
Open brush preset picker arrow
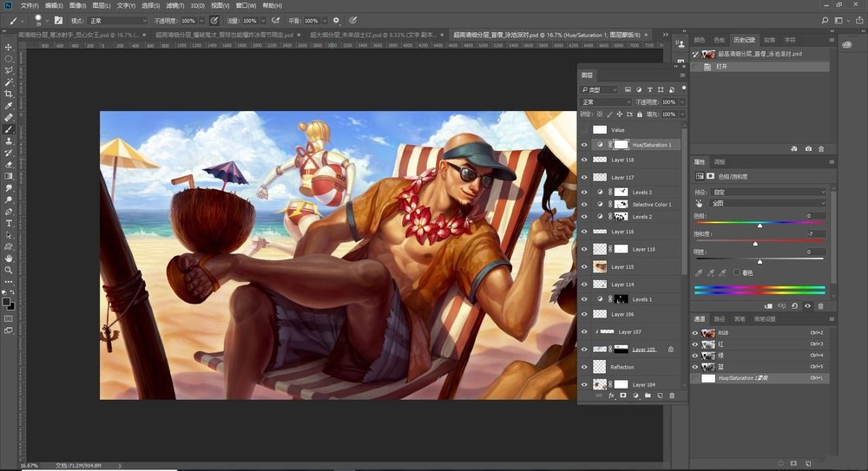tap(47, 21)
